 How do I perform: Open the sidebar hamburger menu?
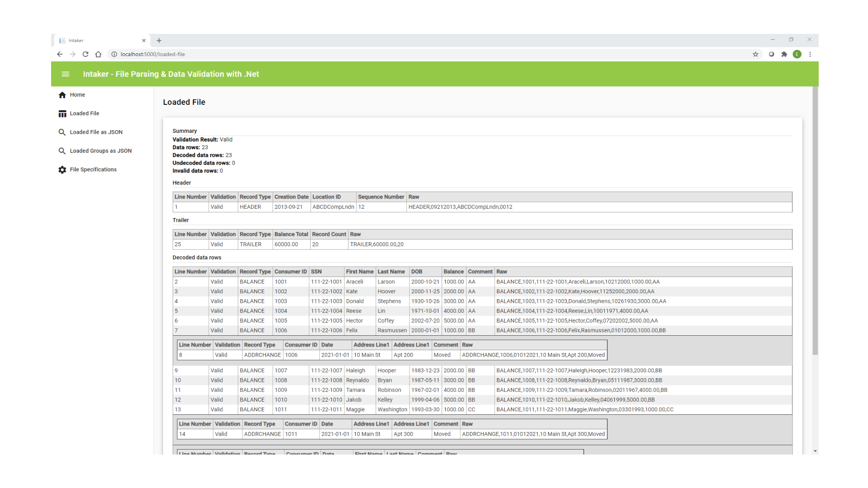pos(65,74)
